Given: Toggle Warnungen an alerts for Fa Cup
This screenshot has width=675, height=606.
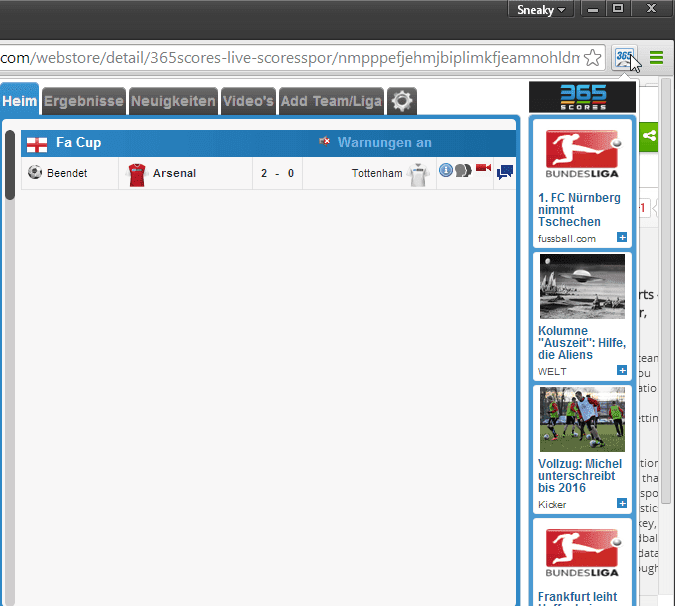Looking at the screenshot, I should (x=384, y=142).
